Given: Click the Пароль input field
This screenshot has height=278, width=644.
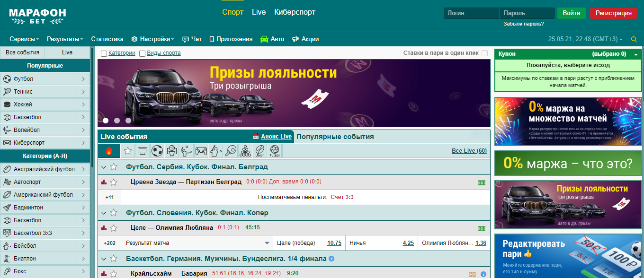Looking at the screenshot, I should tap(527, 13).
